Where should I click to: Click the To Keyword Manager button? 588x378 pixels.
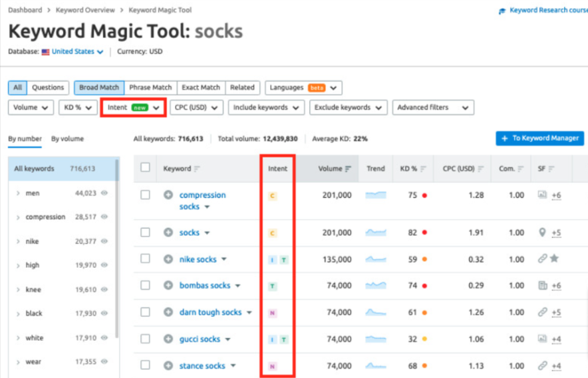tap(539, 138)
